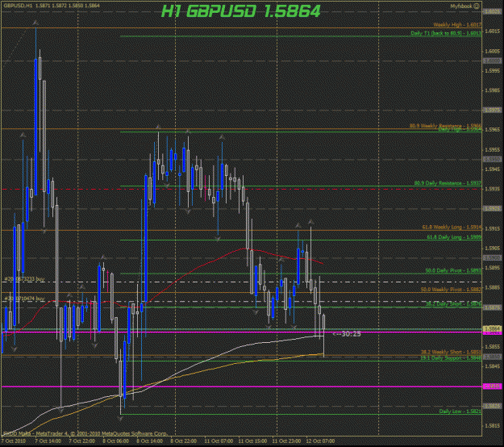Click the 1.6015 price scale value
Screen dimensions: 504x447
coord(492,31)
